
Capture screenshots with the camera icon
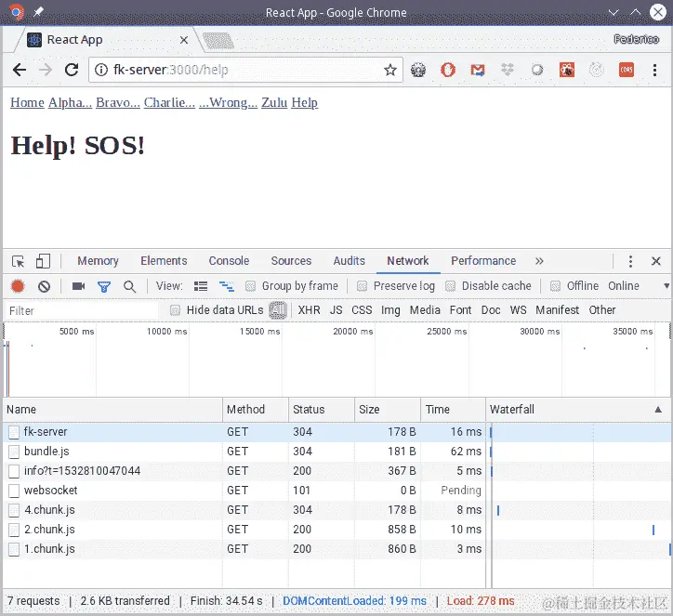78,286
